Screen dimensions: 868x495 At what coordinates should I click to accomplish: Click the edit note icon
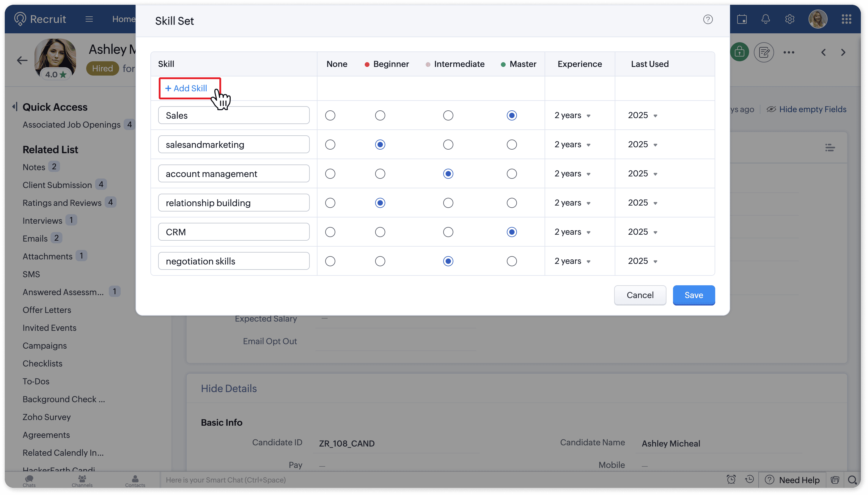764,52
